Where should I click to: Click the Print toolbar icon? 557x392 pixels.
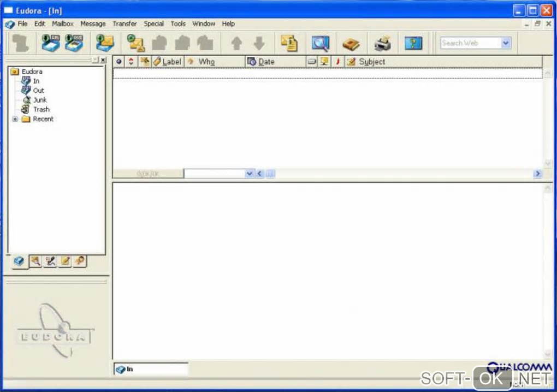(x=383, y=43)
